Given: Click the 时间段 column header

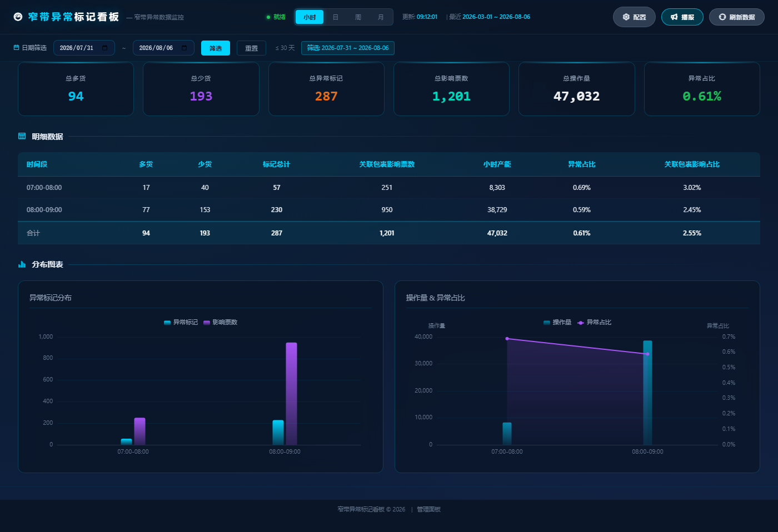Looking at the screenshot, I should (37, 164).
